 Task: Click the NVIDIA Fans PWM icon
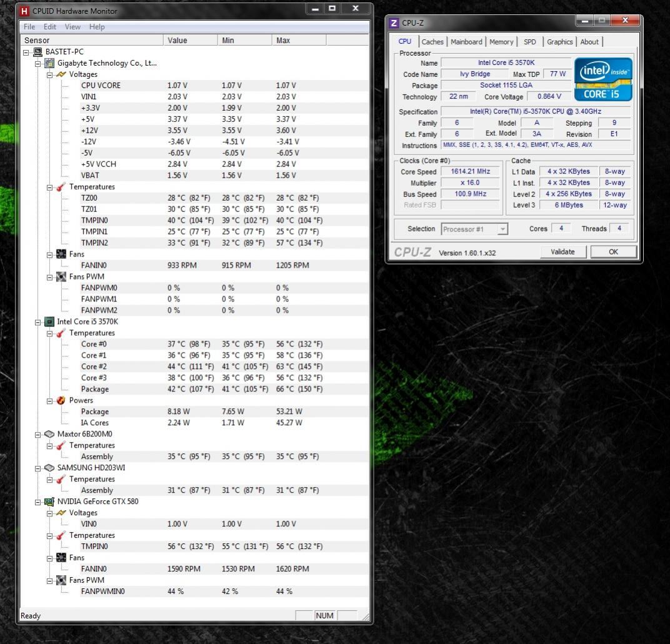61,580
